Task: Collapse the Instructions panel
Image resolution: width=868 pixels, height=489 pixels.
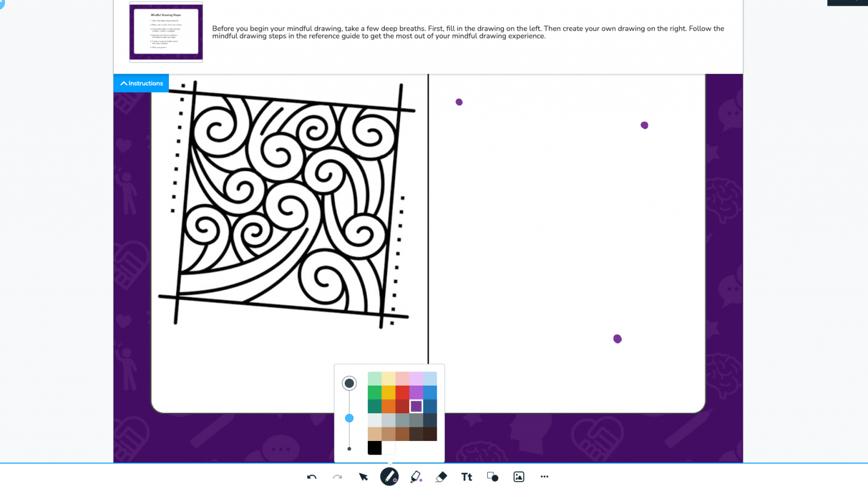Action: click(141, 83)
